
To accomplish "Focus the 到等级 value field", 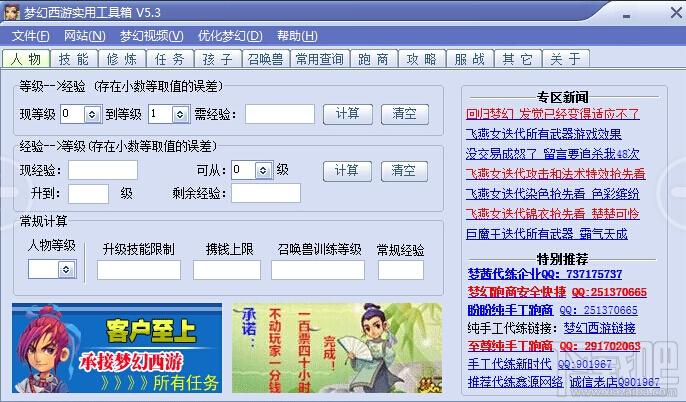I will tap(161, 114).
